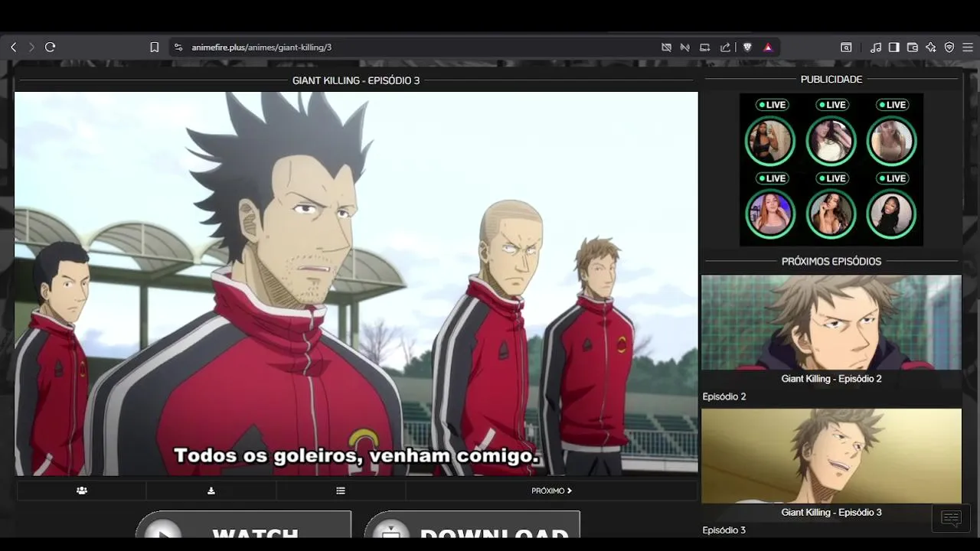This screenshot has width=980, height=551.
Task: Click the top-right LIVE avatar in the ad
Action: pyautogui.click(x=891, y=141)
